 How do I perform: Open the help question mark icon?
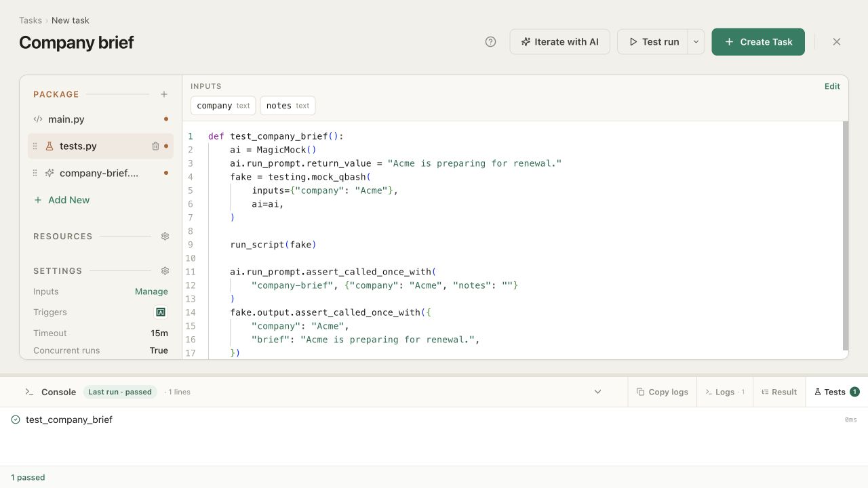tap(491, 42)
